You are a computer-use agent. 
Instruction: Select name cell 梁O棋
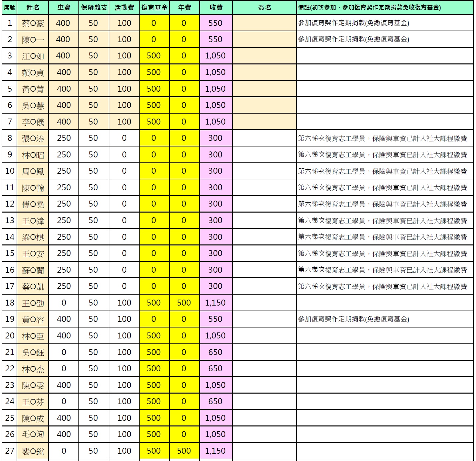[33, 237]
